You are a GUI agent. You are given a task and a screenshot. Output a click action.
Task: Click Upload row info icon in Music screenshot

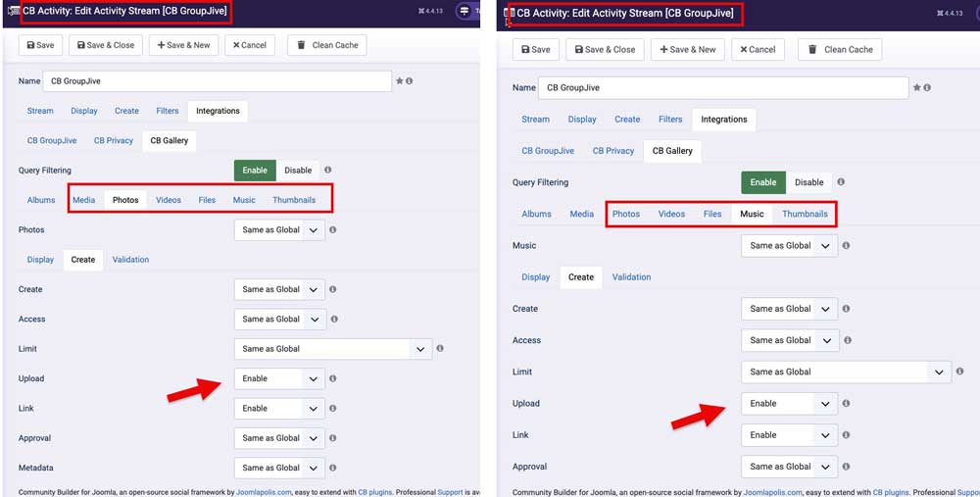point(846,403)
